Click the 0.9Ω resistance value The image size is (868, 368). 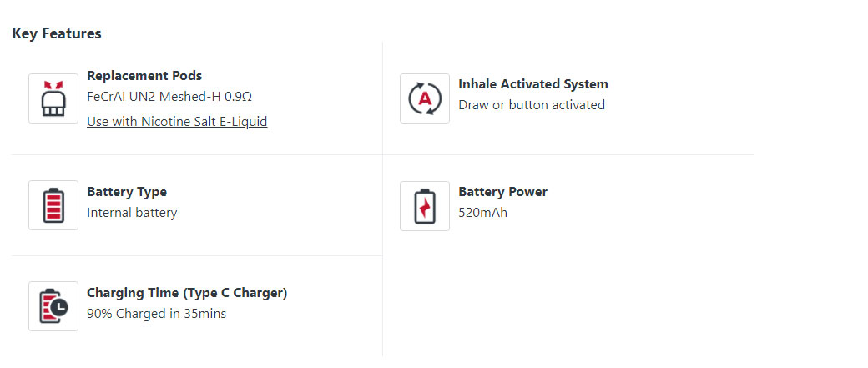[238, 97]
